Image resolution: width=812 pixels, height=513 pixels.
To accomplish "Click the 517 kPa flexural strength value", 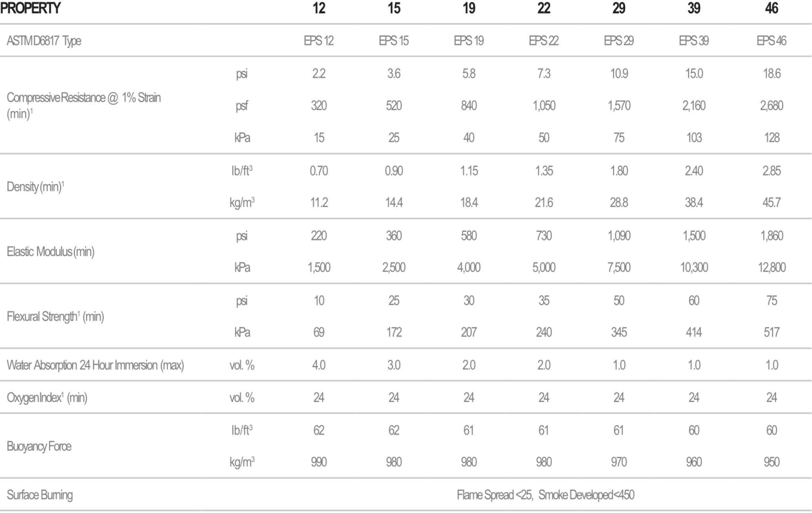I will (771, 332).
